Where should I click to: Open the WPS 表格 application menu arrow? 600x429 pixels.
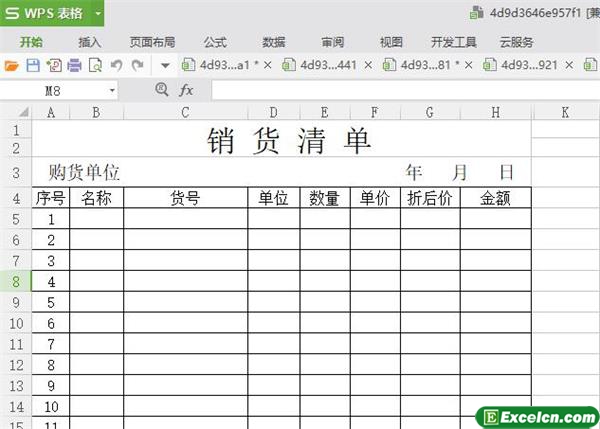click(98, 13)
